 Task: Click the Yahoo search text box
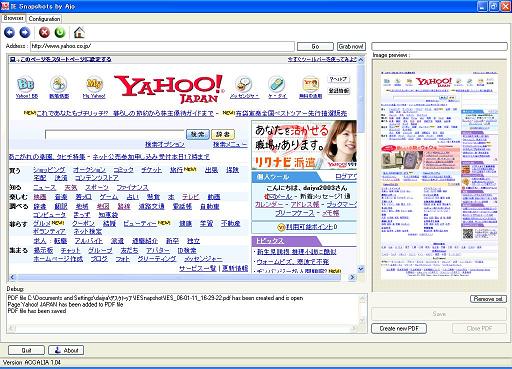[114, 134]
